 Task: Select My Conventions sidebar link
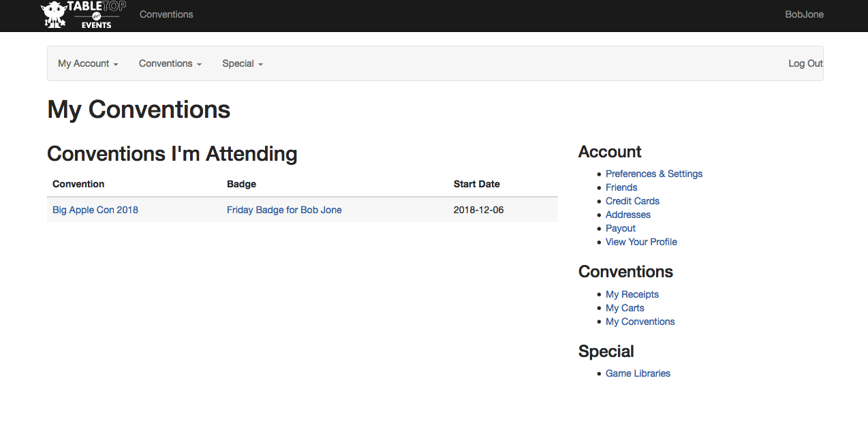point(640,322)
